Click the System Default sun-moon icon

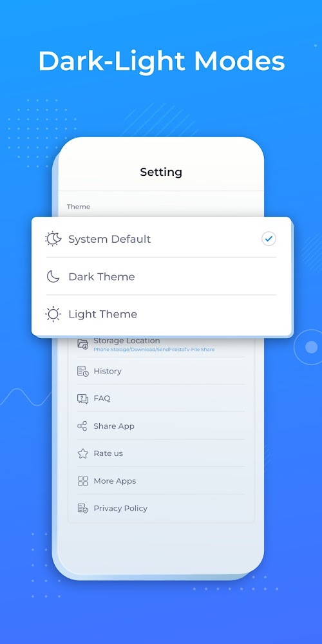[53, 239]
